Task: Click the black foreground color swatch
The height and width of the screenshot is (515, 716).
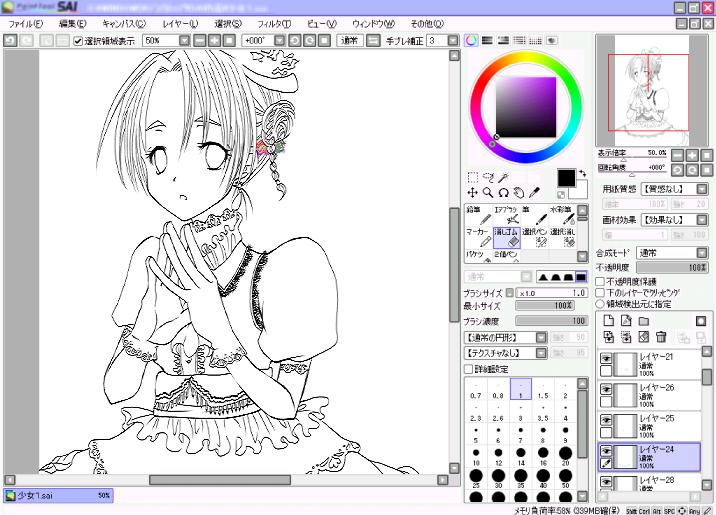Action: click(566, 178)
